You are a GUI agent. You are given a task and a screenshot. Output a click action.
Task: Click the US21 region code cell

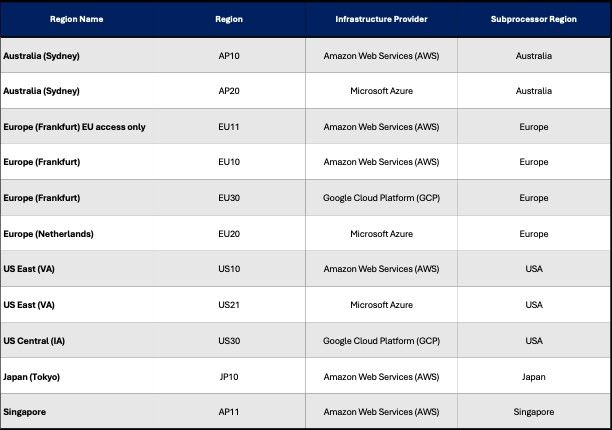[x=229, y=305]
